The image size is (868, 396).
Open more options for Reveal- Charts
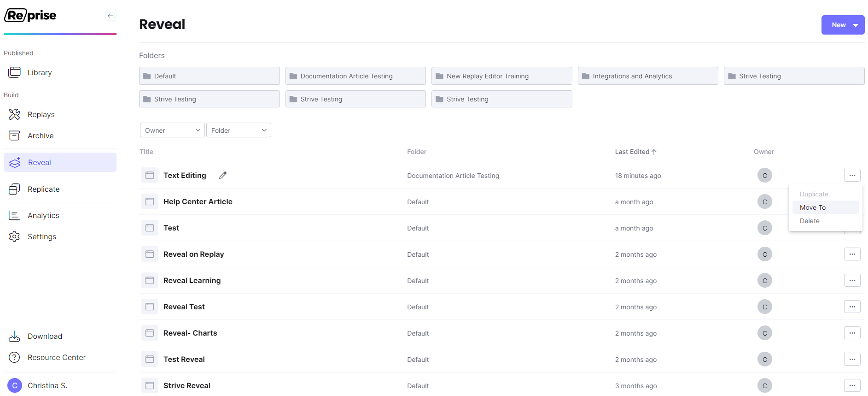[852, 333]
